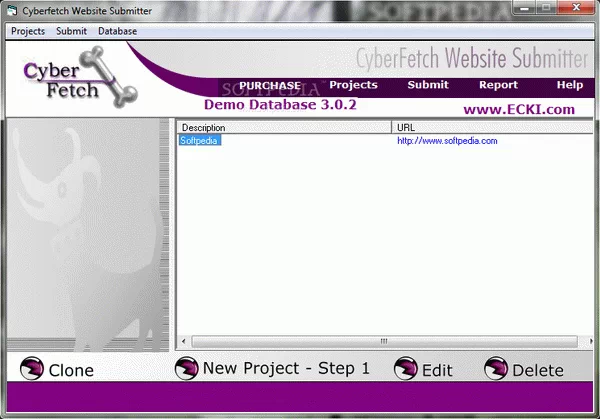Open the Help section in navigation bar

[x=570, y=85]
